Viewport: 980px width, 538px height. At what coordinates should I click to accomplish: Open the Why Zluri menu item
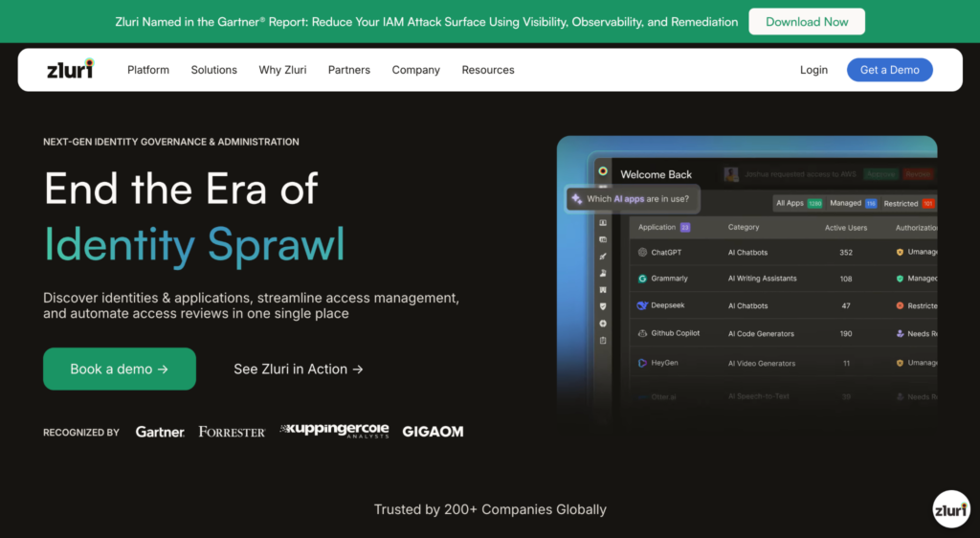282,70
